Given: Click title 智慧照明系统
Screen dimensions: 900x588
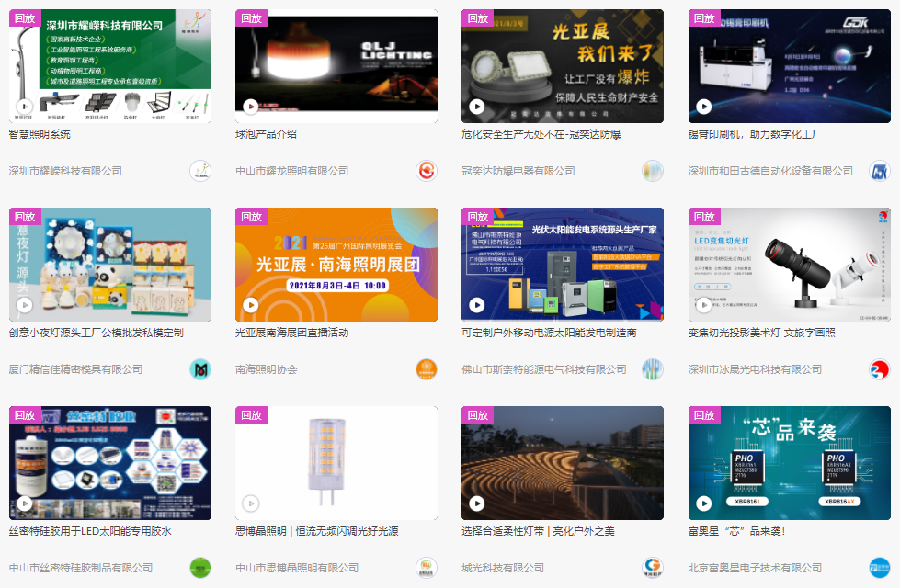Looking at the screenshot, I should [x=40, y=134].
